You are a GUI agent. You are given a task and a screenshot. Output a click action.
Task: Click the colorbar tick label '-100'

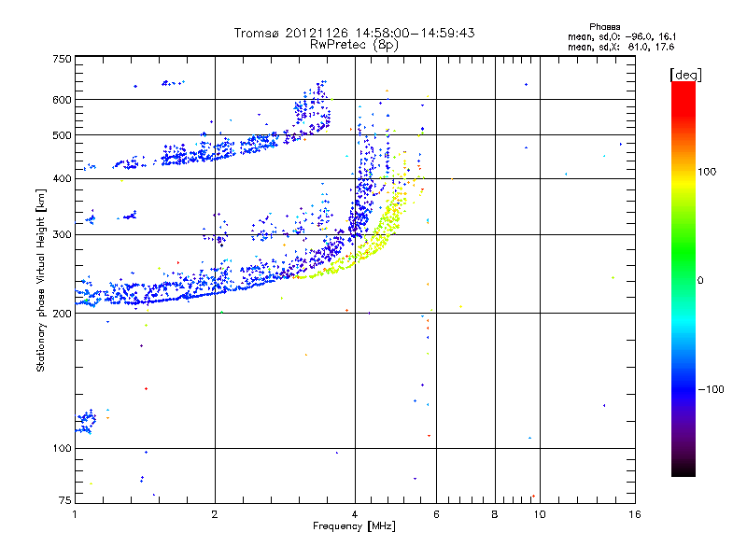pyautogui.click(x=712, y=389)
